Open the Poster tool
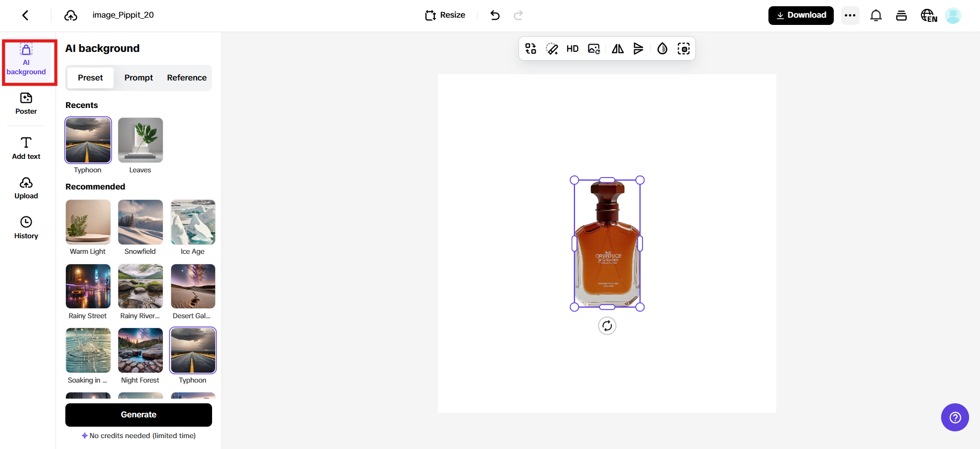Image resolution: width=980 pixels, height=449 pixels. 26,103
